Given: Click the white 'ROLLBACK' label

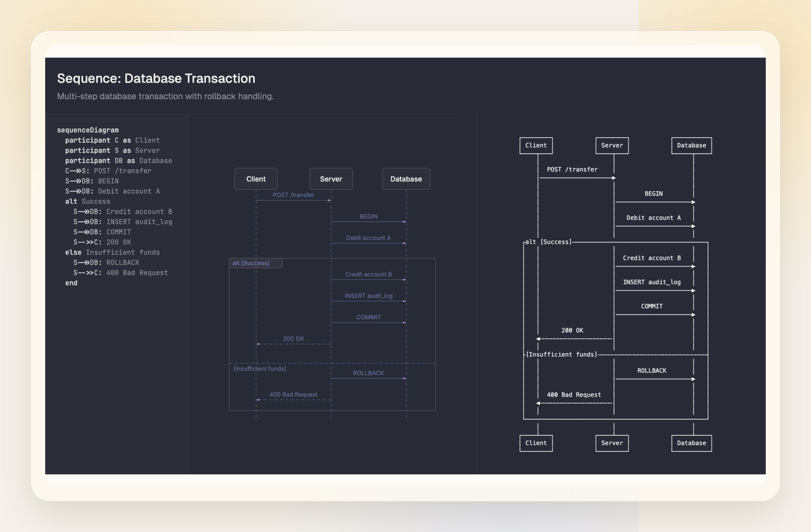Looking at the screenshot, I should click(652, 371).
